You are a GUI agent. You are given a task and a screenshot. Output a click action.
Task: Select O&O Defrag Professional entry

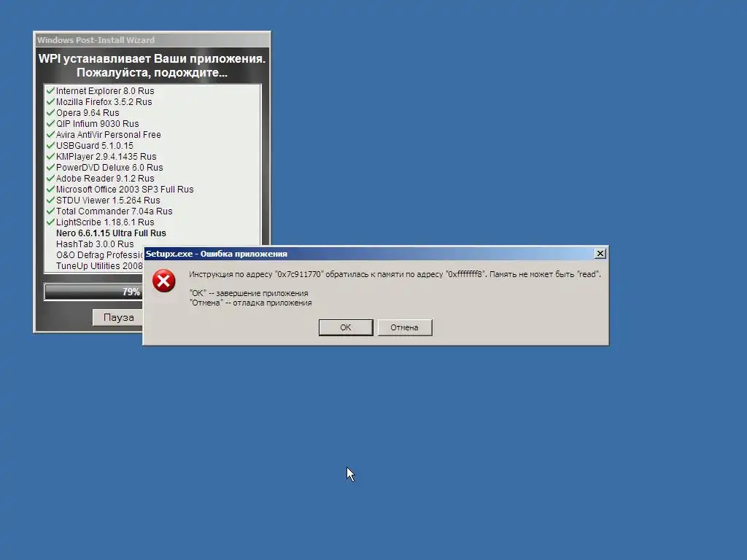pyautogui.click(x=99, y=255)
